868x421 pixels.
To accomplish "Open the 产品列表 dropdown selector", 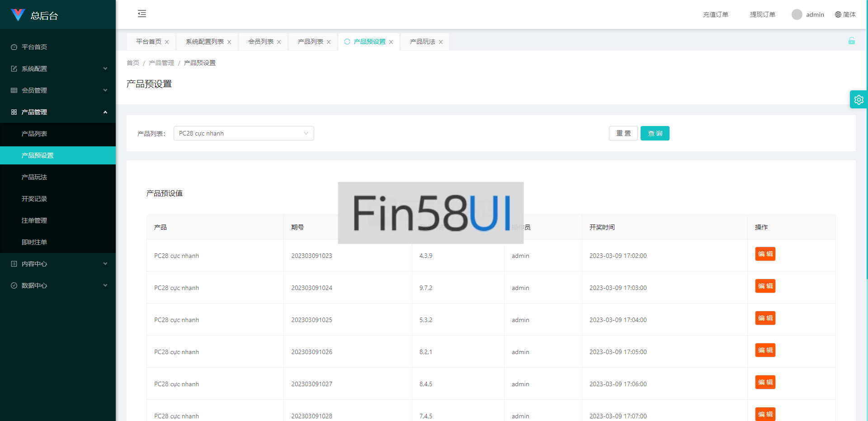I will click(x=244, y=133).
